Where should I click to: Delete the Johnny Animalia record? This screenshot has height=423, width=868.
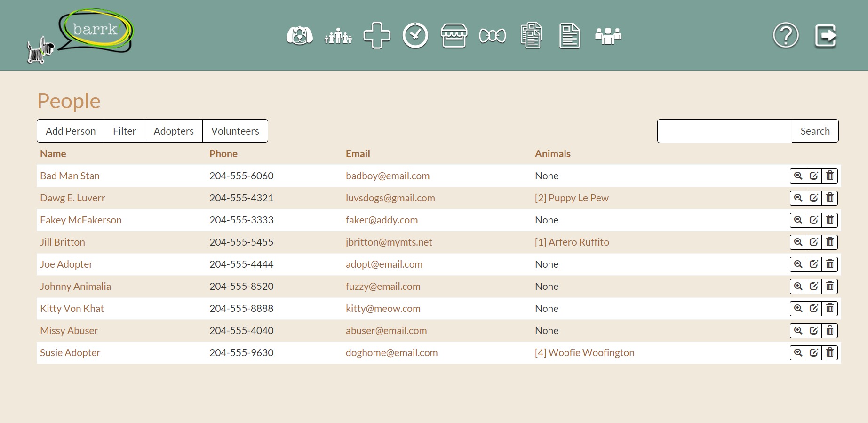830,287
